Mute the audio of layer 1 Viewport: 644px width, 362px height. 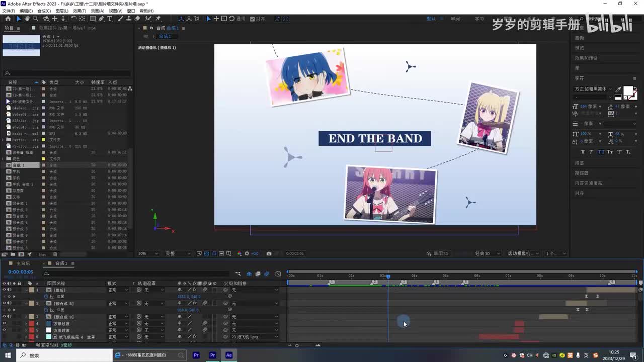[9, 290]
